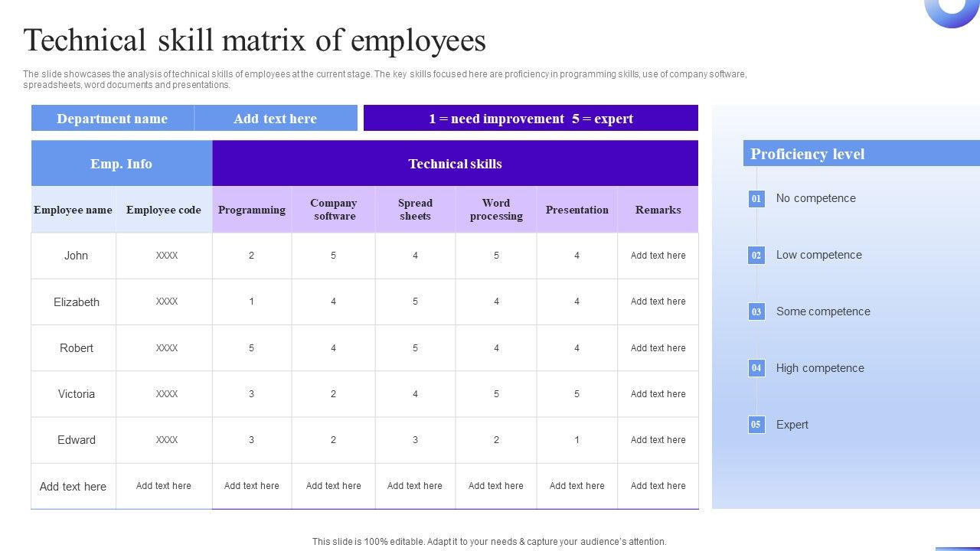Viewport: 980px width, 551px height.
Task: Click the 'Emp. Info' header
Action: click(122, 164)
